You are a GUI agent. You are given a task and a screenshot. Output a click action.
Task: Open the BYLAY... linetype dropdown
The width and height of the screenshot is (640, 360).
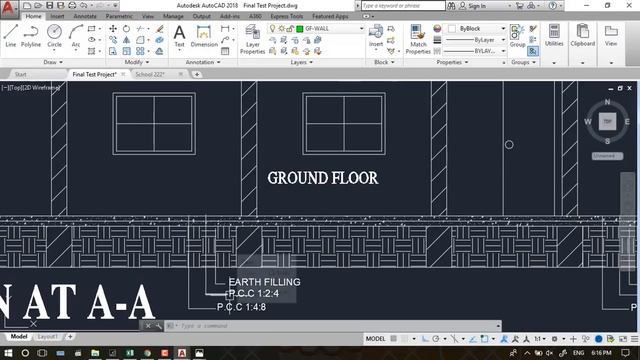tap(503, 51)
